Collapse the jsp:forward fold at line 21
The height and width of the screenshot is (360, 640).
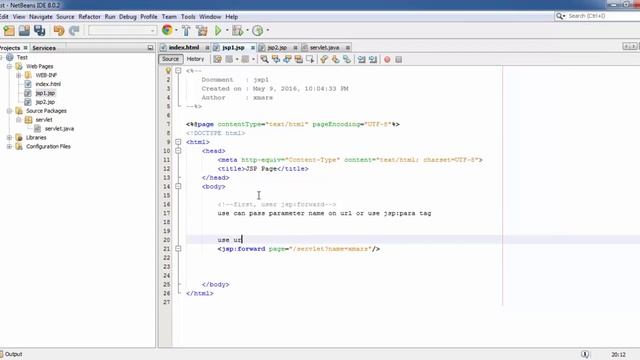tap(178, 249)
